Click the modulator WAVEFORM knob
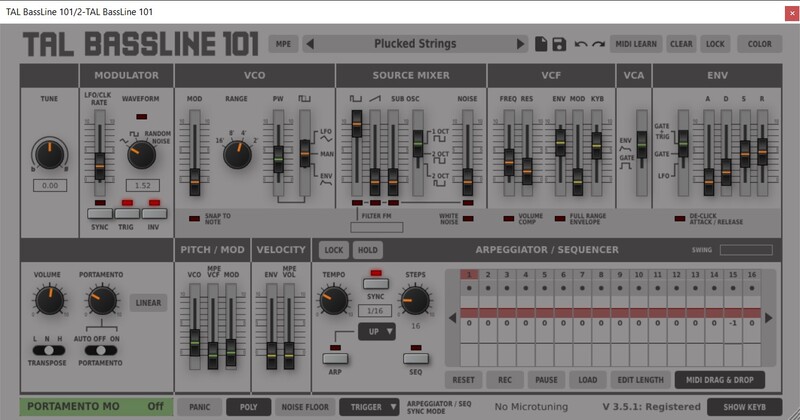800x420 pixels. (x=141, y=155)
